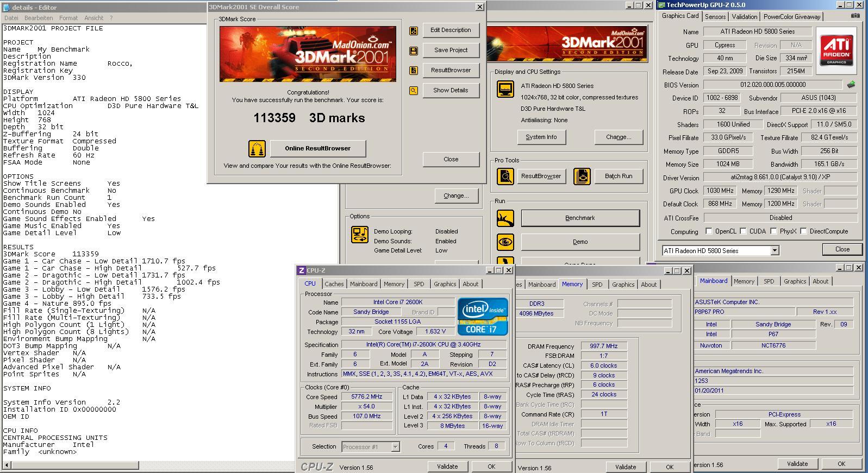Click the Batch Run button
The image size is (868, 473).
tap(619, 176)
